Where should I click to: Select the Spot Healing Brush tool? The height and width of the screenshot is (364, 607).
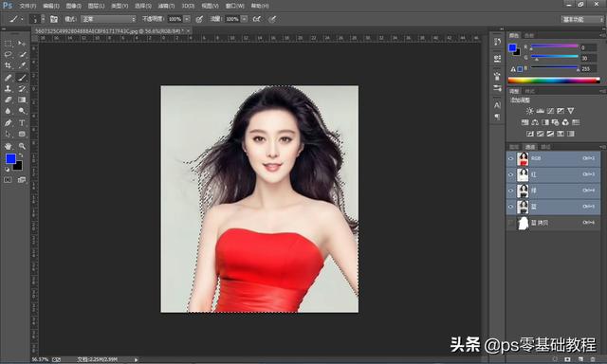pyautogui.click(x=9, y=78)
